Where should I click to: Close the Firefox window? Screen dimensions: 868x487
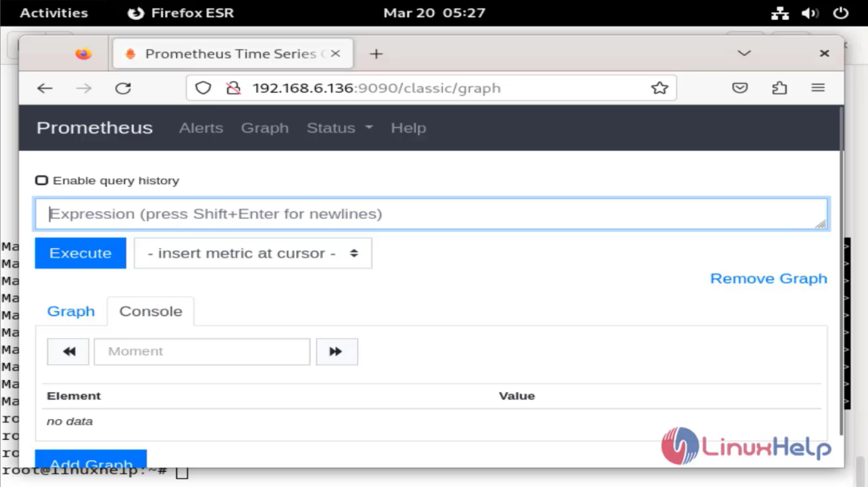tap(824, 53)
